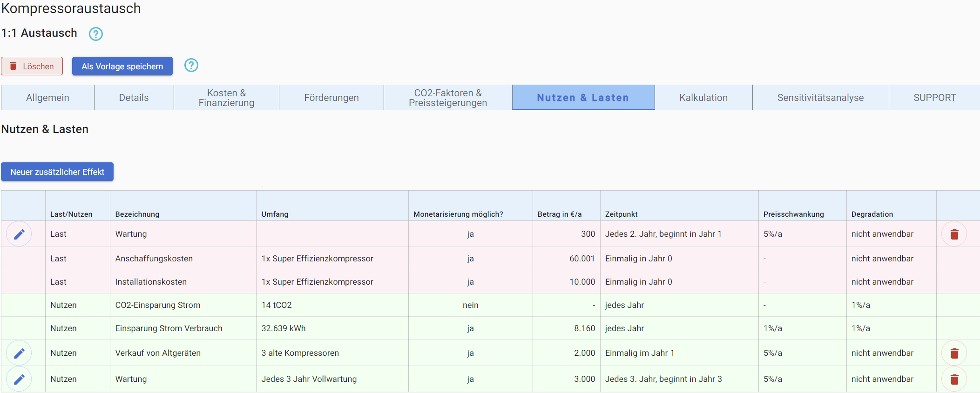Switch to the Allgemein tab
The width and height of the screenshot is (980, 393).
47,98
